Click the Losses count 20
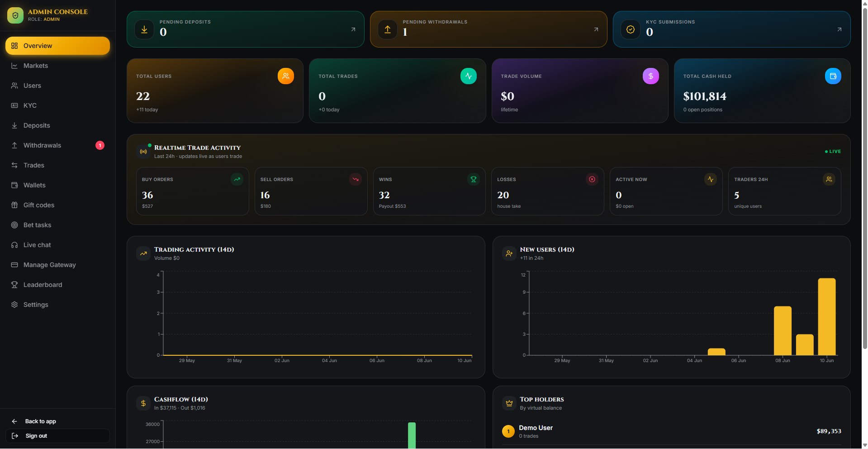 (x=503, y=195)
